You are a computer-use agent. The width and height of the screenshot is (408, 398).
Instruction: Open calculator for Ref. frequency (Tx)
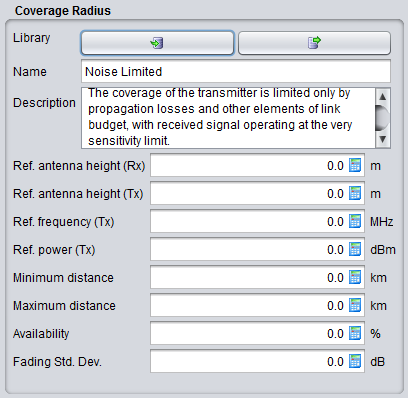[x=355, y=221]
